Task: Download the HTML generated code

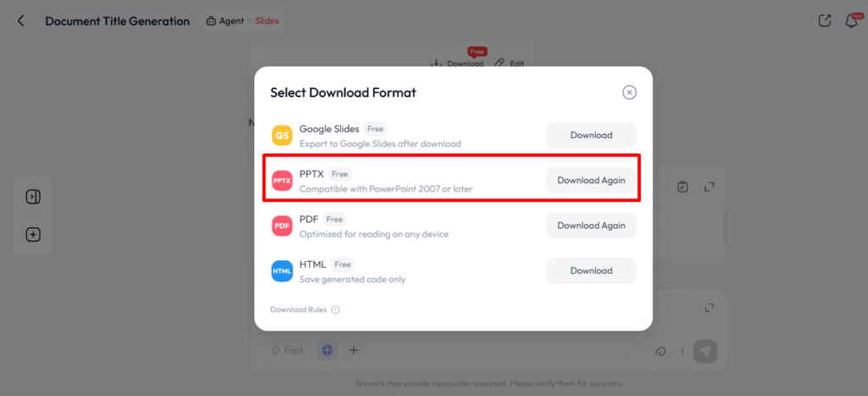Action: pyautogui.click(x=591, y=271)
